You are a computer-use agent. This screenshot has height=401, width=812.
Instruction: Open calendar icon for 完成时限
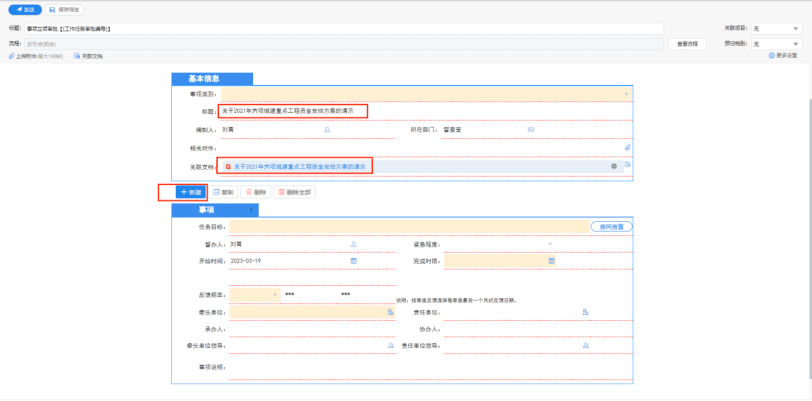tap(552, 261)
